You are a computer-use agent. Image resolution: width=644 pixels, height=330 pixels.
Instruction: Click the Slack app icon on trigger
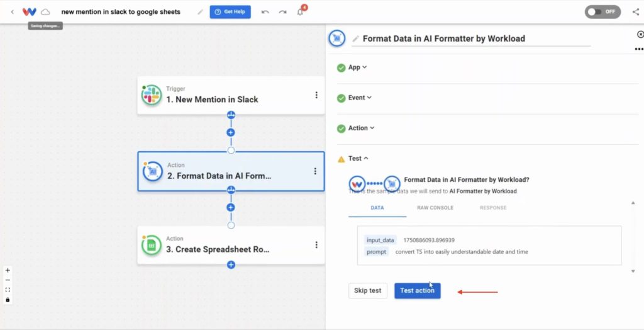tap(152, 95)
